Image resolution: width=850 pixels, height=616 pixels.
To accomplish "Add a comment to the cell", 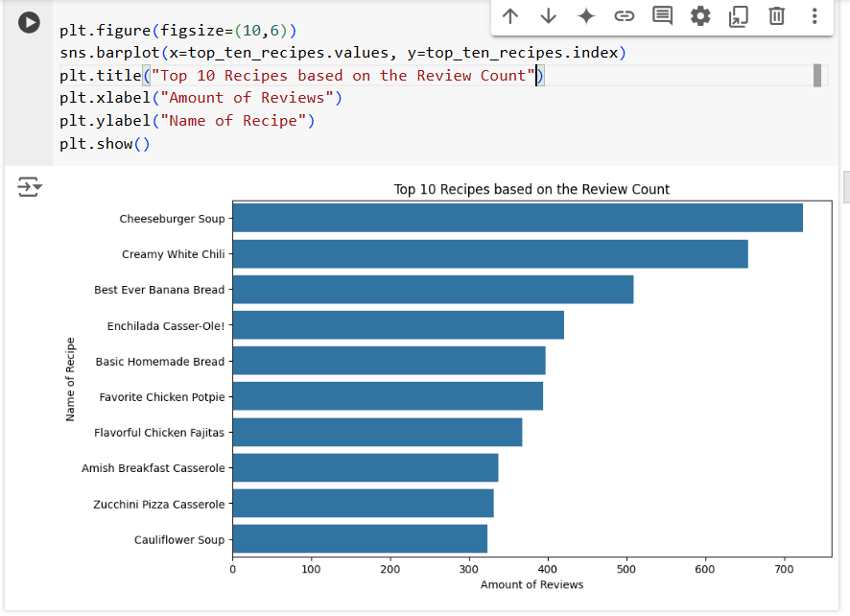I will [662, 15].
